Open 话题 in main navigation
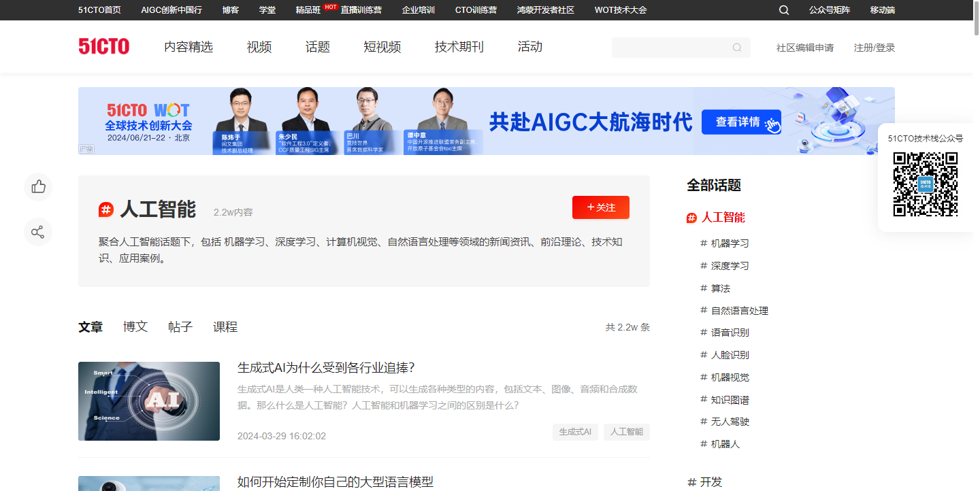The height and width of the screenshot is (491, 980). click(318, 47)
